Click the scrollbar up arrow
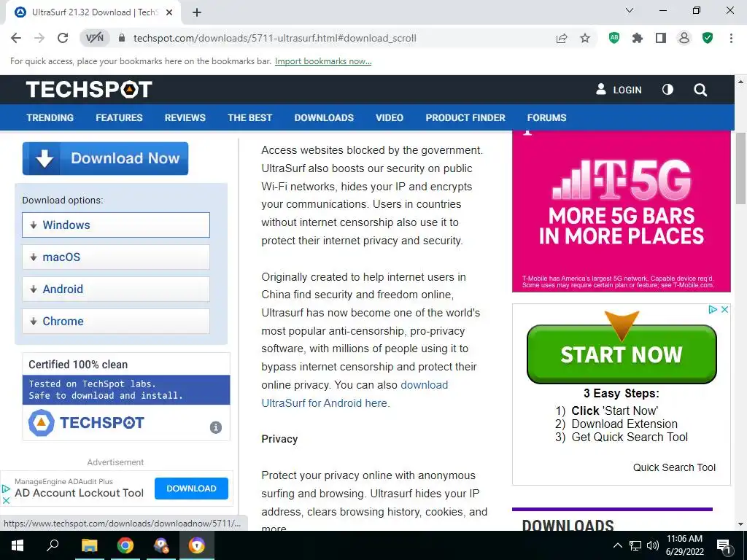747x560 pixels. click(741, 82)
